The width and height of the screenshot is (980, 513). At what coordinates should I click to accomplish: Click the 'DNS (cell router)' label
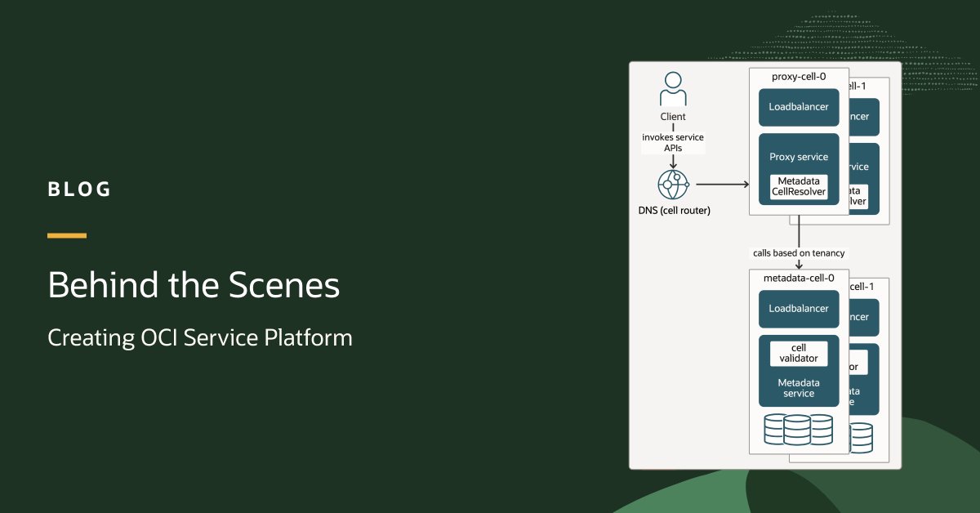tap(674, 211)
